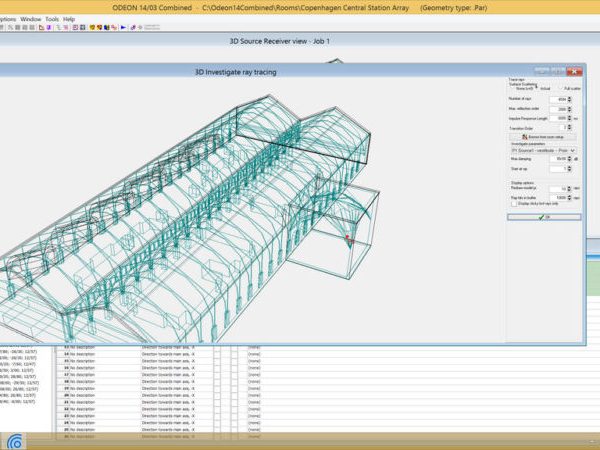600x450 pixels.
Task: Click the green checkmark on the OK button
Action: click(541, 216)
